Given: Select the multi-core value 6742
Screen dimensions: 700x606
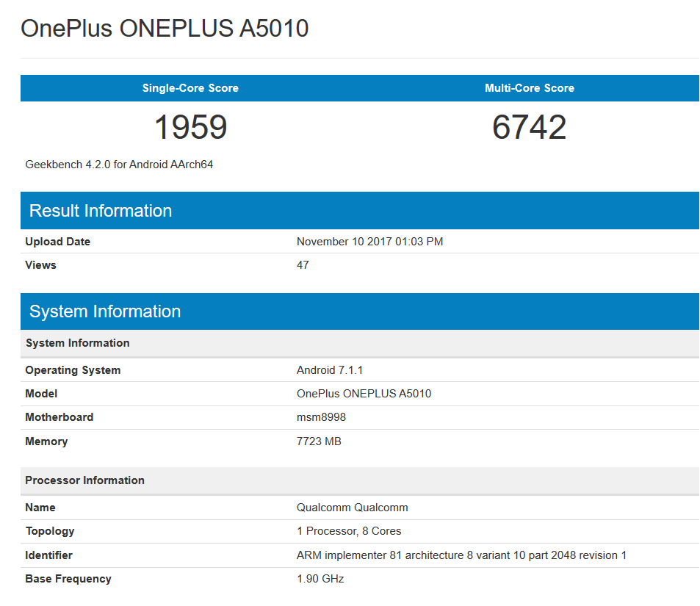Looking at the screenshot, I should click(530, 127).
